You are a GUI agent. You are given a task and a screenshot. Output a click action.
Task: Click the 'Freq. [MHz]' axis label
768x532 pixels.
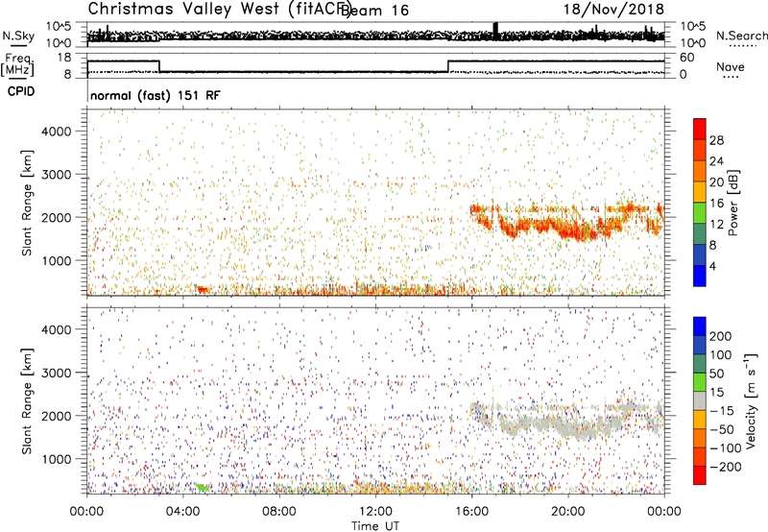(x=17, y=65)
